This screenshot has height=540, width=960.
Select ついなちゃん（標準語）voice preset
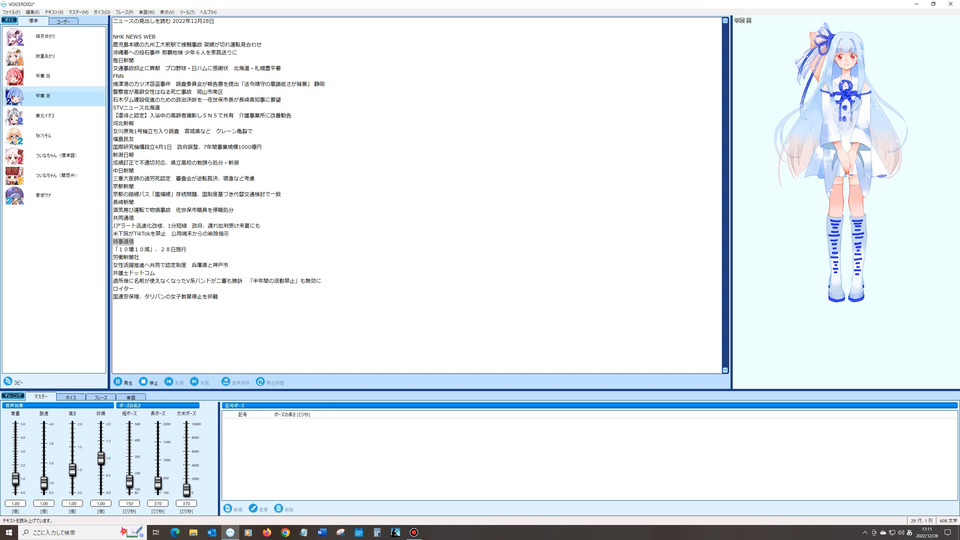pos(54,156)
